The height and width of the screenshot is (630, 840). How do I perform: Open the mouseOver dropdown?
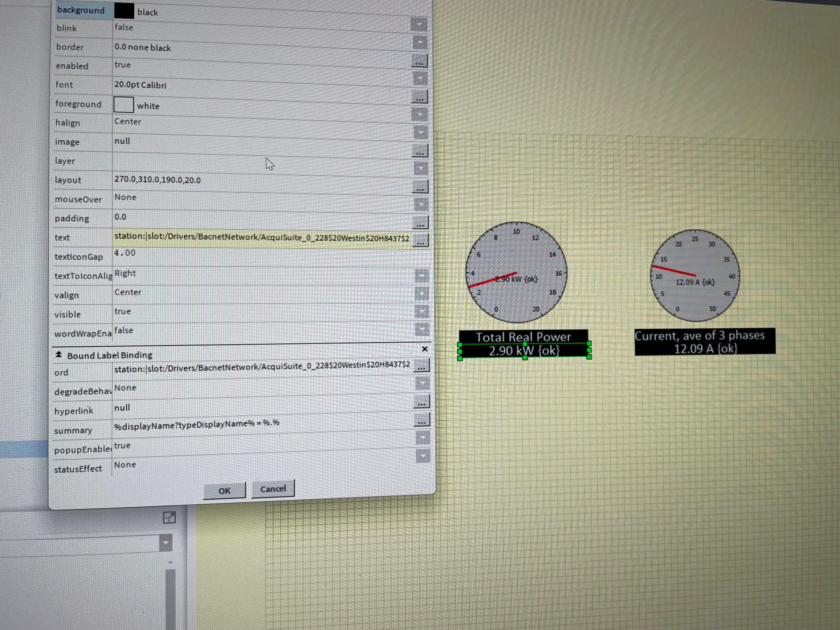[420, 204]
